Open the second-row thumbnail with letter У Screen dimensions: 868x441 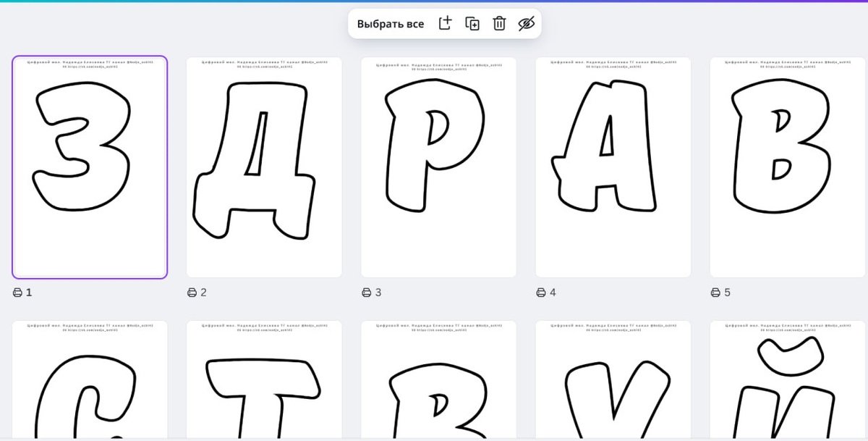(x=613, y=379)
